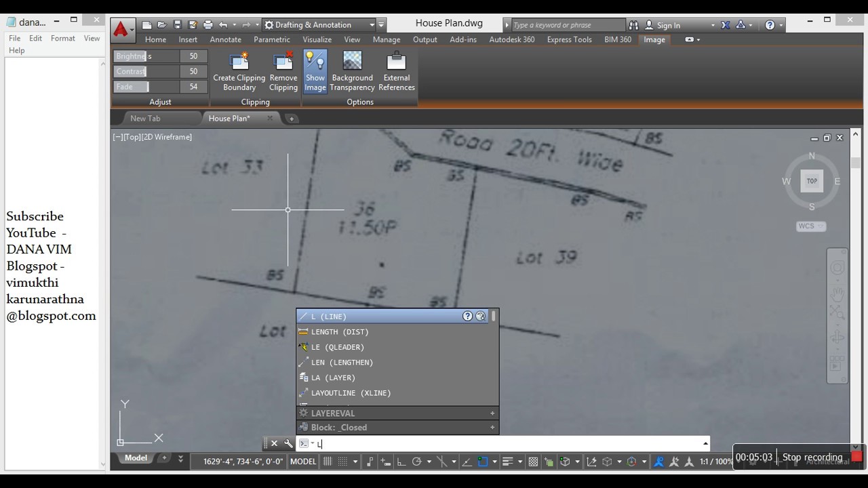Click the Fade slider
The width and height of the screenshot is (868, 488).
(x=146, y=87)
